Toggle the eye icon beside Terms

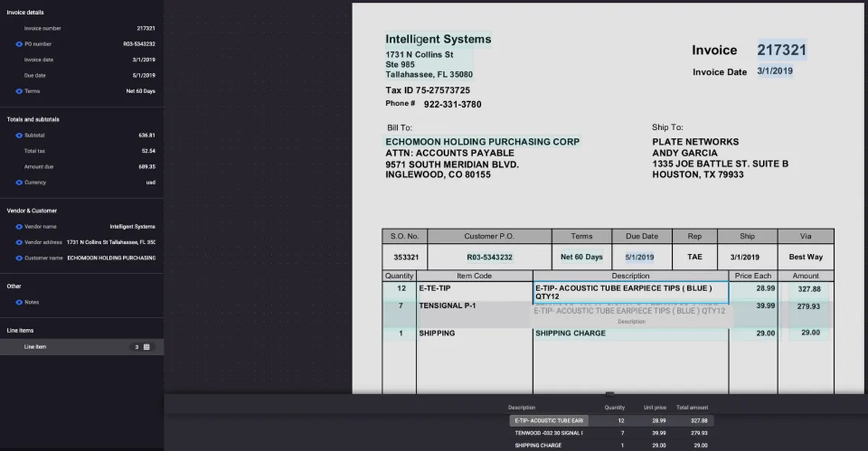[19, 91]
